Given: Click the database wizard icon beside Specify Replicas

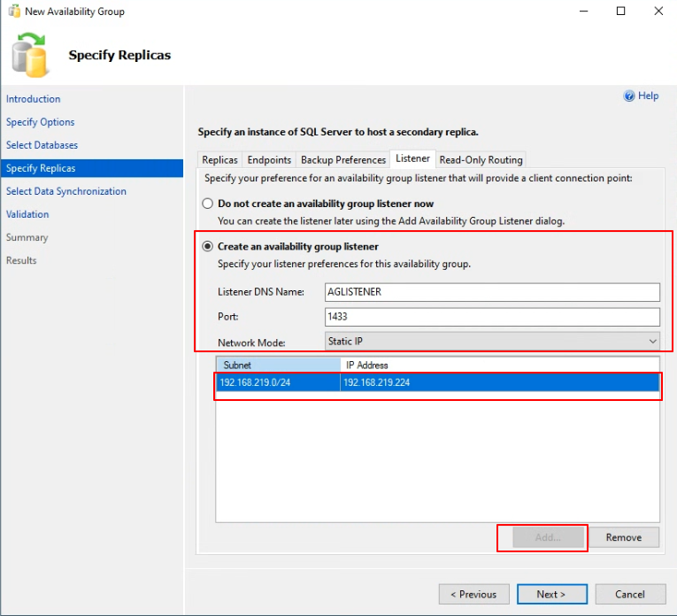Looking at the screenshot, I should [x=29, y=55].
